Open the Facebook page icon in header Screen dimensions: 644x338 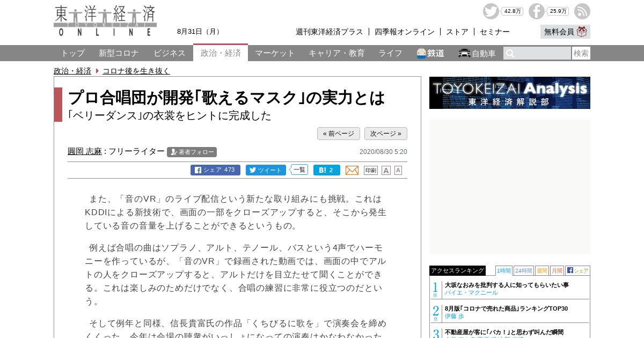(x=536, y=11)
